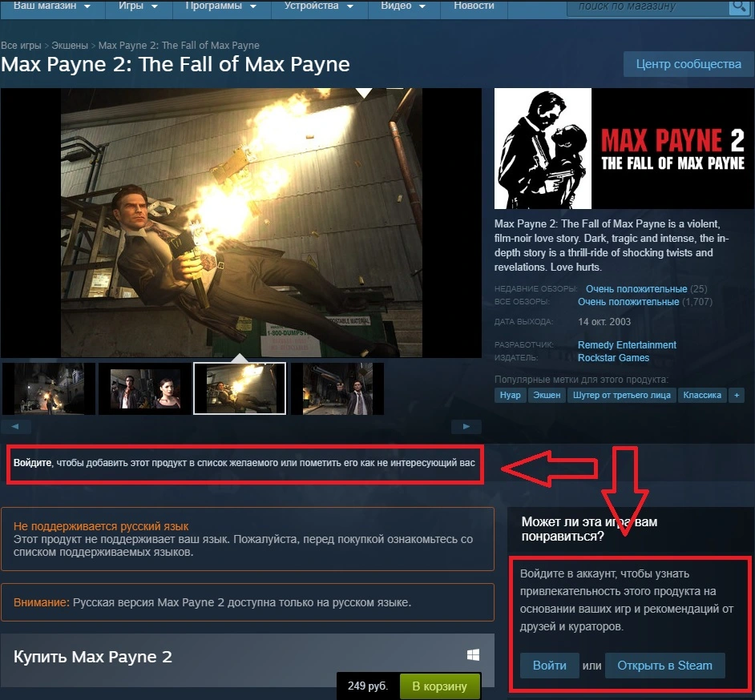Click the Войти button
This screenshot has width=755, height=700.
(x=549, y=666)
